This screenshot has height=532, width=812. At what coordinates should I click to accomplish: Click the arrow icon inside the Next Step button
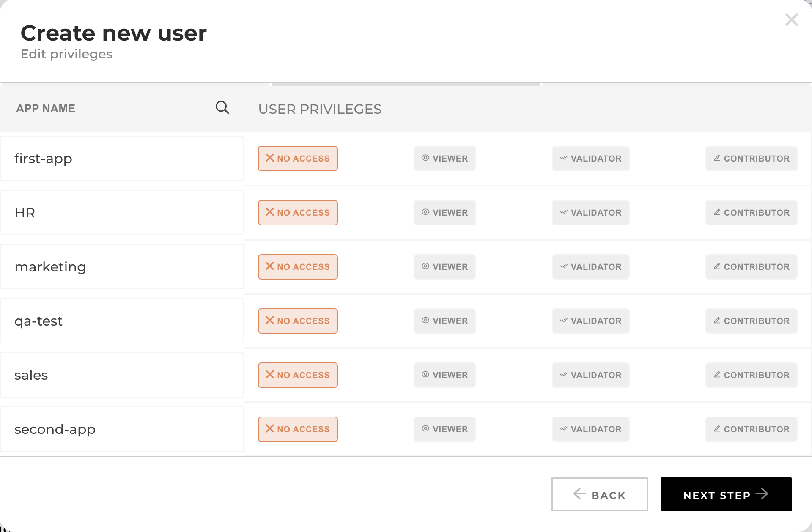tap(763, 494)
